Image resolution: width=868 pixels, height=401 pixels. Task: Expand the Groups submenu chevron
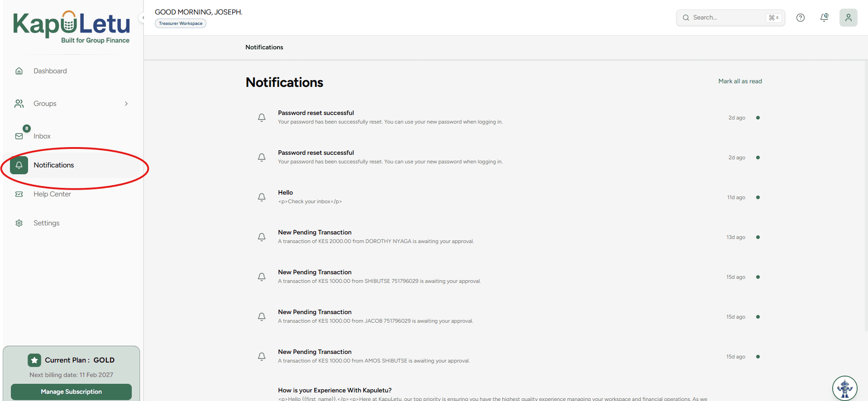pyautogui.click(x=126, y=104)
